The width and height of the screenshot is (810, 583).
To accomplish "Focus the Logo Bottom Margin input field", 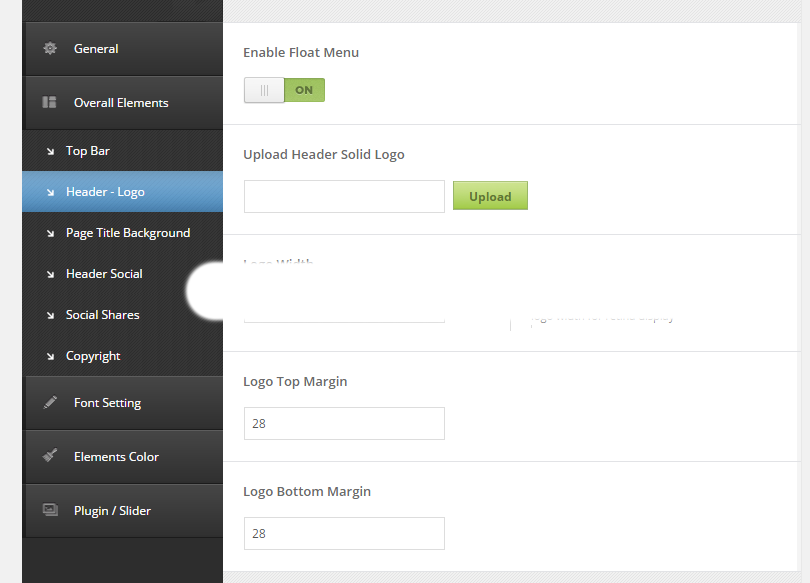I will point(344,534).
